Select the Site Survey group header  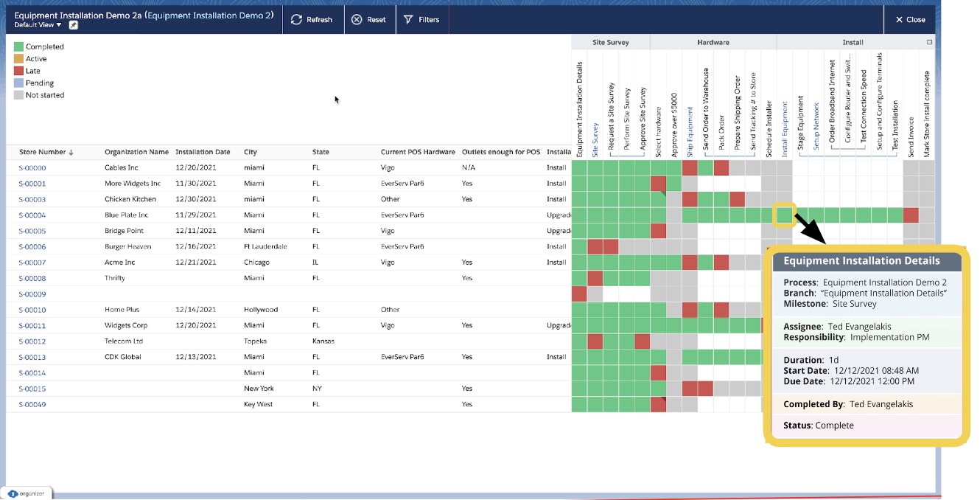coord(609,42)
